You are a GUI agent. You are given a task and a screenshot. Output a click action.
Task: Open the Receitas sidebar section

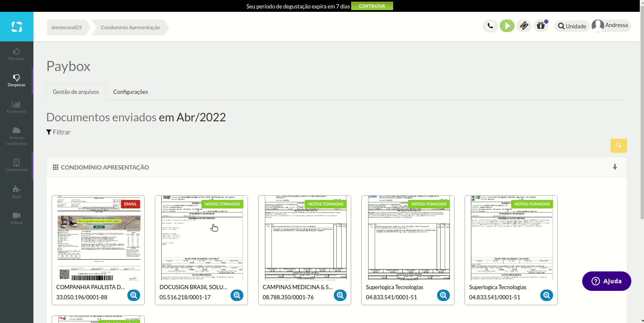pos(17,54)
